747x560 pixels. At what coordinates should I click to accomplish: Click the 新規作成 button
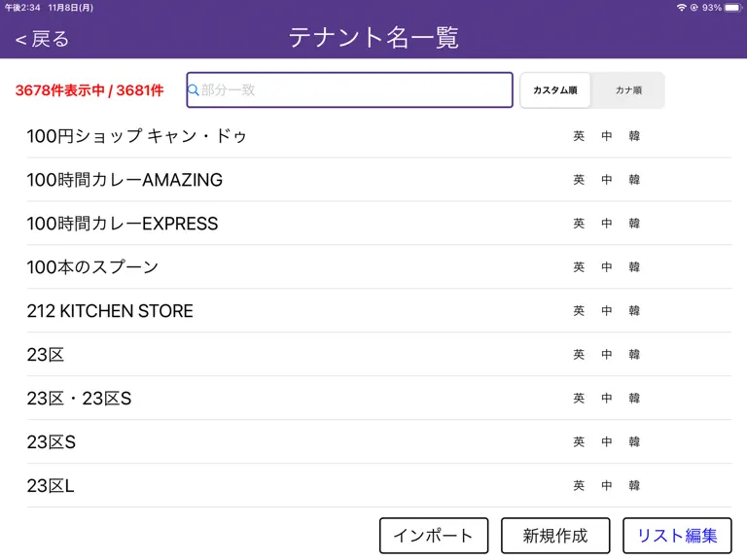pyautogui.click(x=555, y=536)
